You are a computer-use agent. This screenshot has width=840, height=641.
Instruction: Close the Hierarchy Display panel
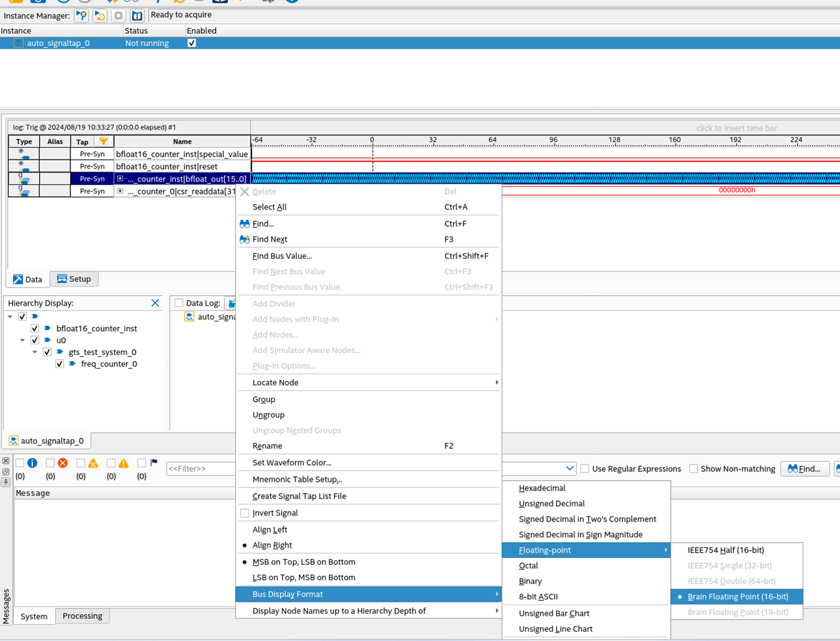pos(155,303)
